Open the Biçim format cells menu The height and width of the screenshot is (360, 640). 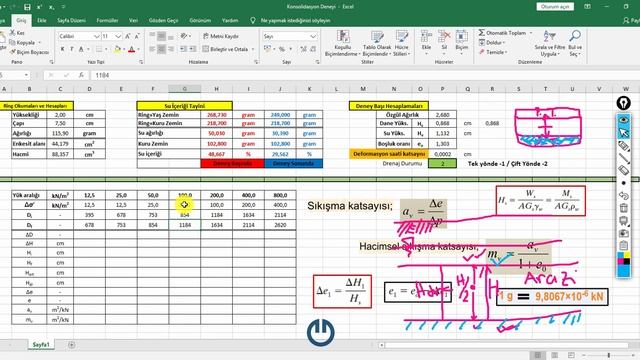462,42
